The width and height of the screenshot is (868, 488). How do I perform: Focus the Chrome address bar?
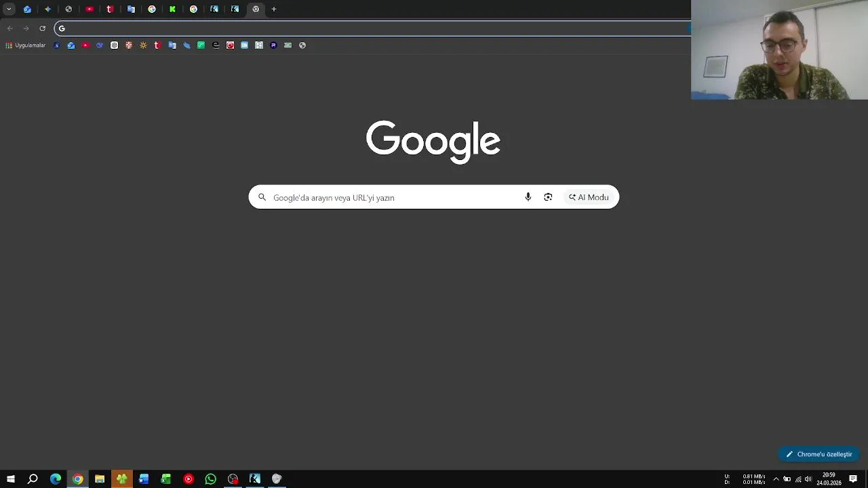click(373, 28)
